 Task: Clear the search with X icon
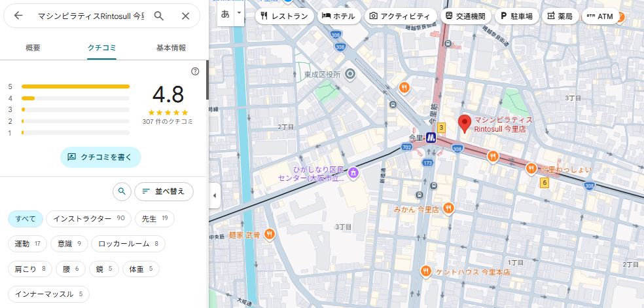pos(186,16)
